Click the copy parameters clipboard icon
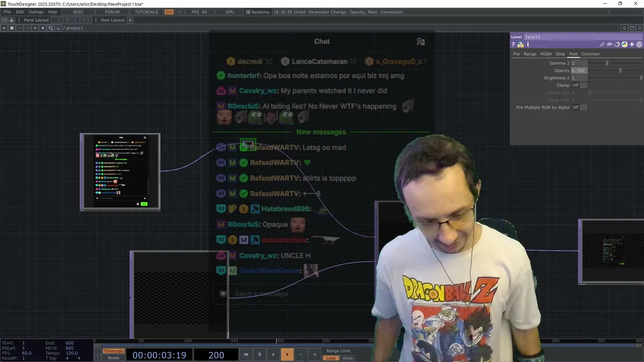644x362 pixels. pyautogui.click(x=617, y=45)
